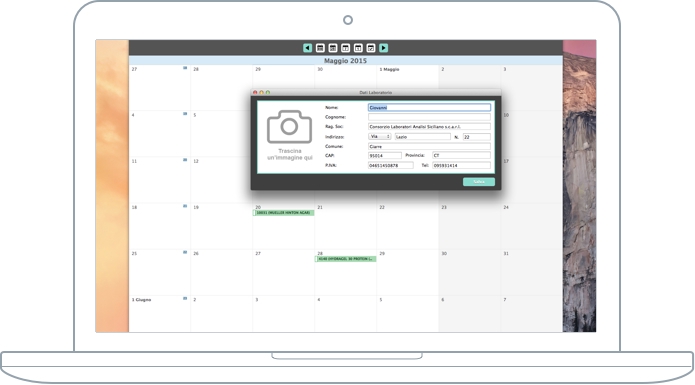This screenshot has width=695, height=385.
Task: Select the calendar view icon showing 31
Action: pyautogui.click(x=333, y=48)
